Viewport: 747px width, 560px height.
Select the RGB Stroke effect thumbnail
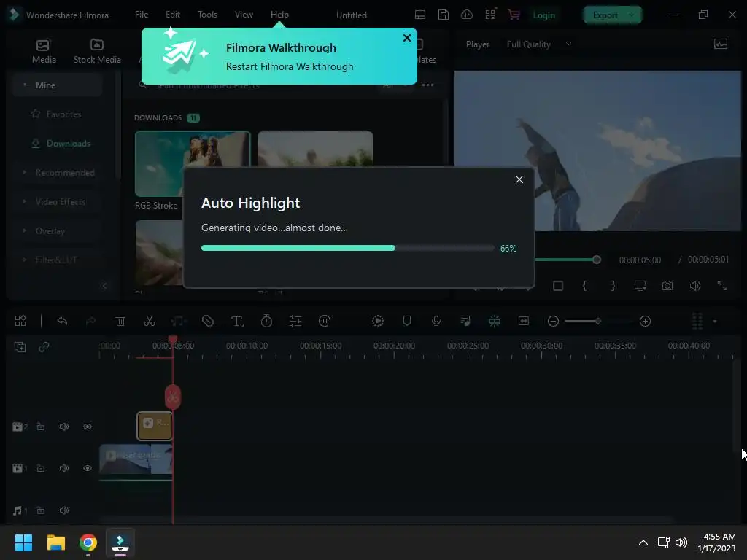click(x=193, y=164)
